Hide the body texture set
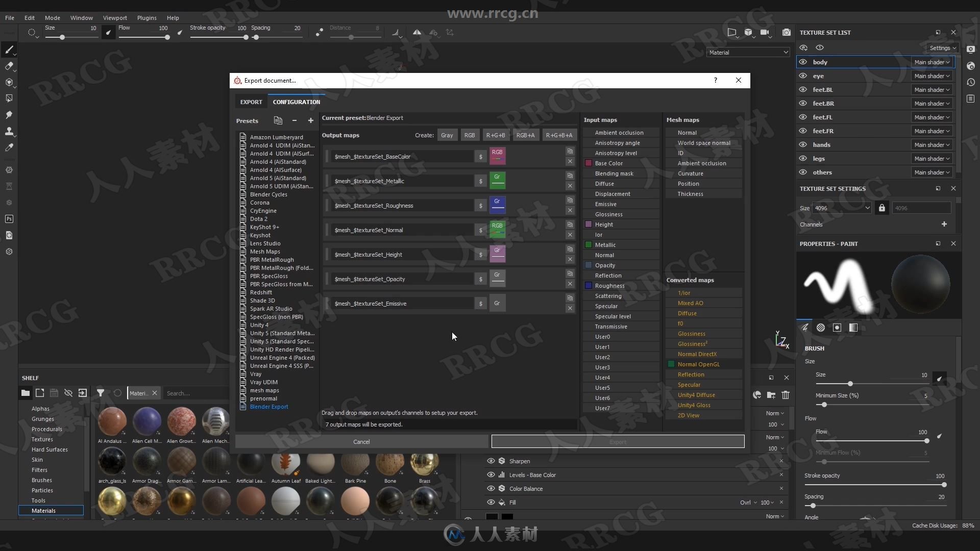 803,62
